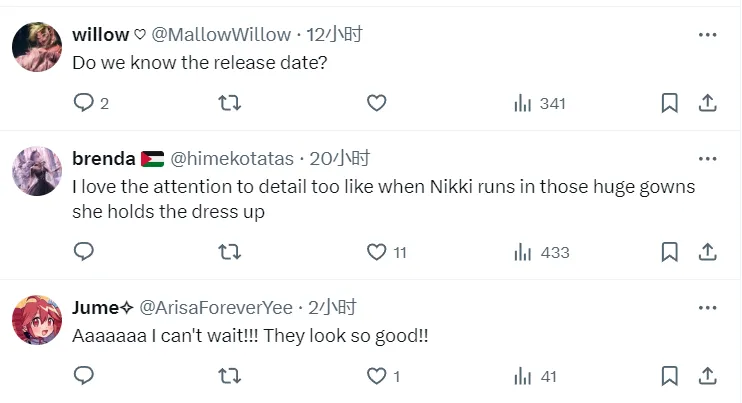Image resolution: width=742 pixels, height=403 pixels.
Task: Reply to willow's release date tweet
Action: point(84,103)
